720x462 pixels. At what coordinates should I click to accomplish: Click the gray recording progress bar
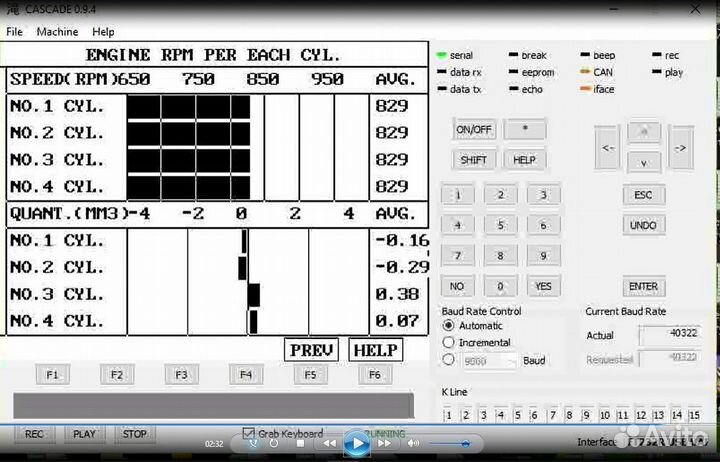coord(214,406)
